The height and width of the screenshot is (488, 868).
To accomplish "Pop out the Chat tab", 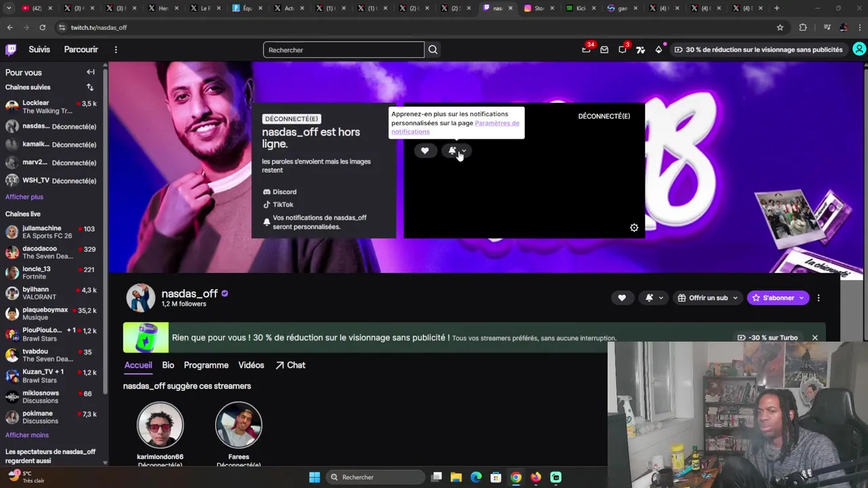I will (x=290, y=365).
